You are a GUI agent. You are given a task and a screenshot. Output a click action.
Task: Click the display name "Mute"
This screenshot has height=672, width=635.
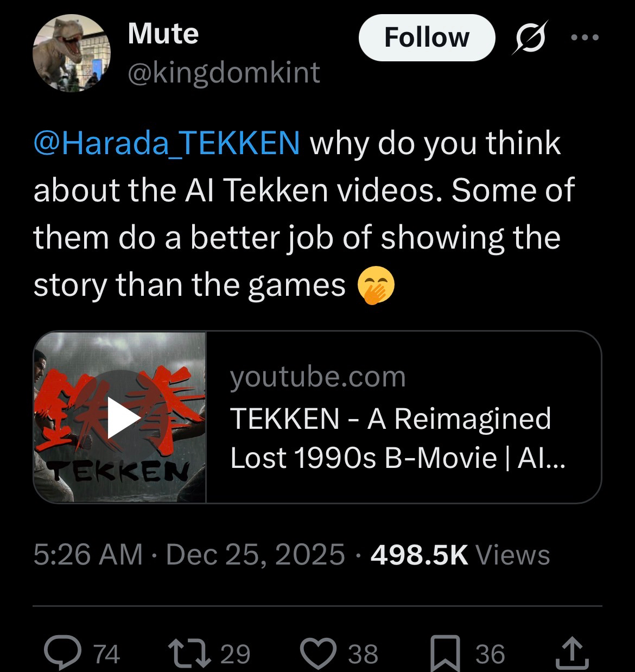163,34
